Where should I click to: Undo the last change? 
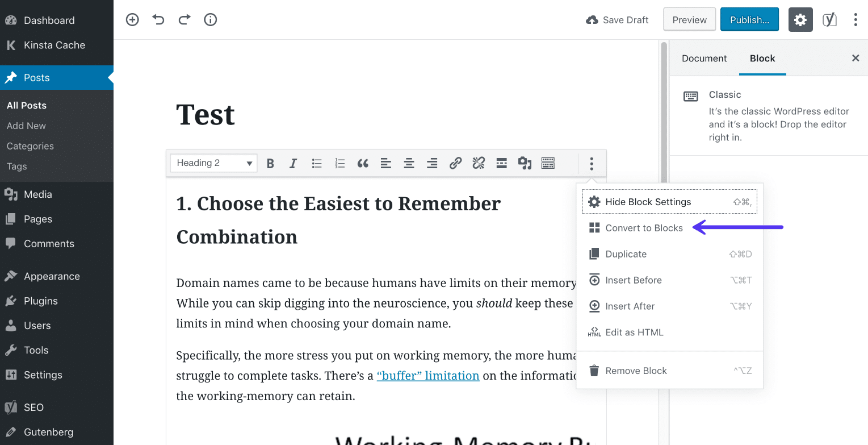(x=158, y=19)
